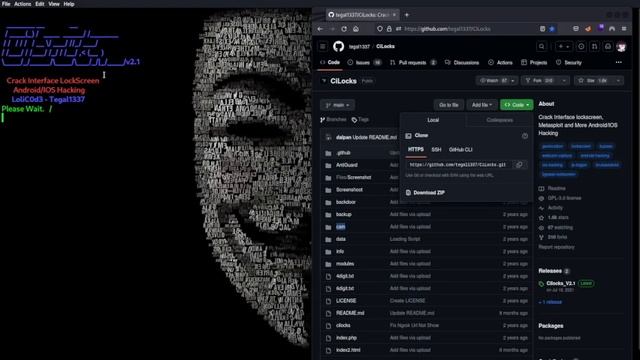This screenshot has width=640, height=360.
Task: Expand the Fork dropdown arrow
Action: pyautogui.click(x=564, y=81)
